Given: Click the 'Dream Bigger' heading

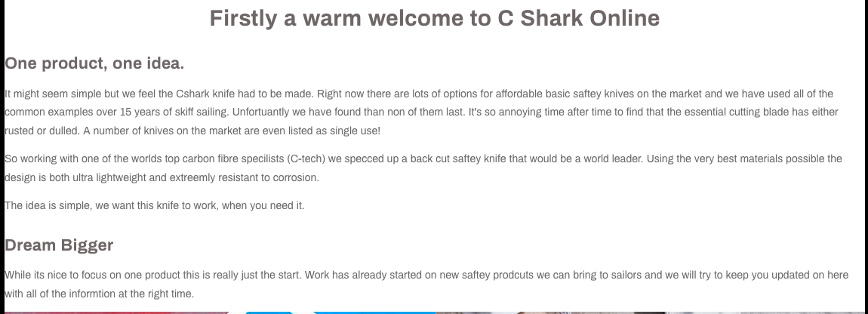Looking at the screenshot, I should (60, 245).
